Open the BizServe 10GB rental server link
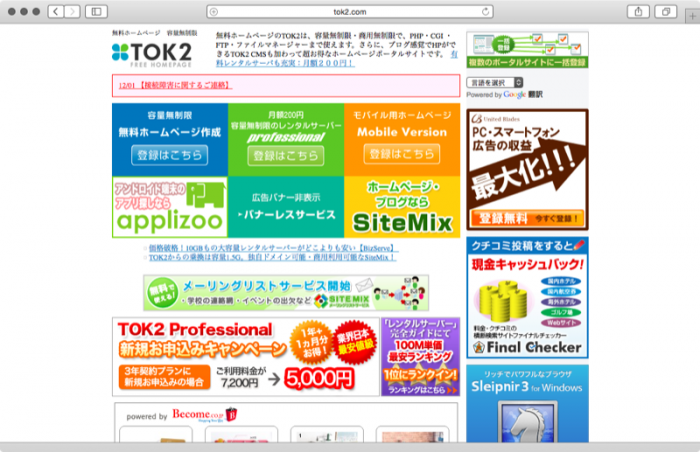The image size is (700, 452). (273, 248)
